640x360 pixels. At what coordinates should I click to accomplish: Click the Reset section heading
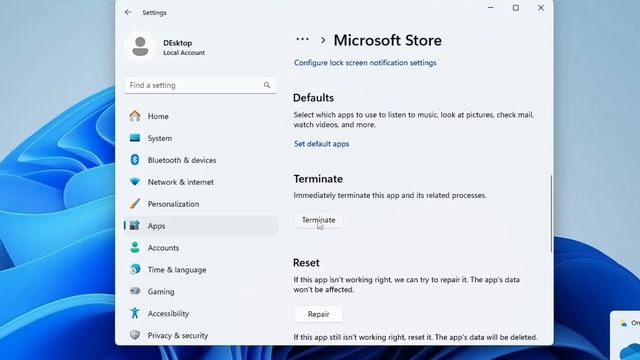coord(306,263)
